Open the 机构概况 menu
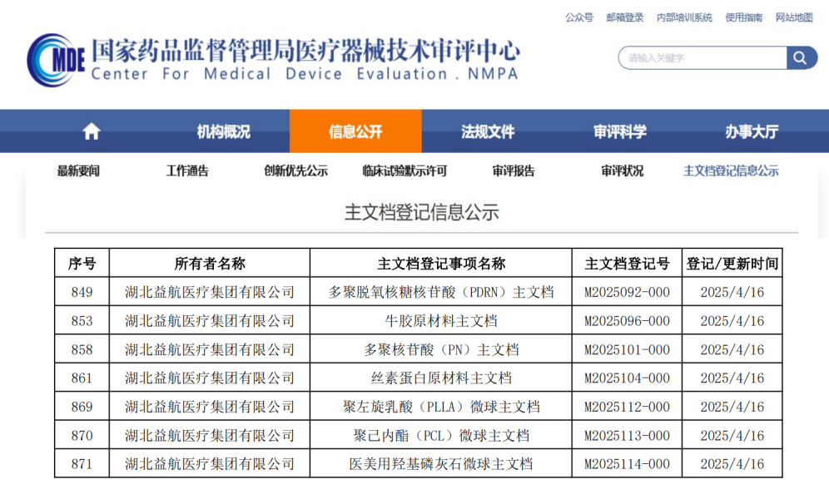 pos(223,131)
